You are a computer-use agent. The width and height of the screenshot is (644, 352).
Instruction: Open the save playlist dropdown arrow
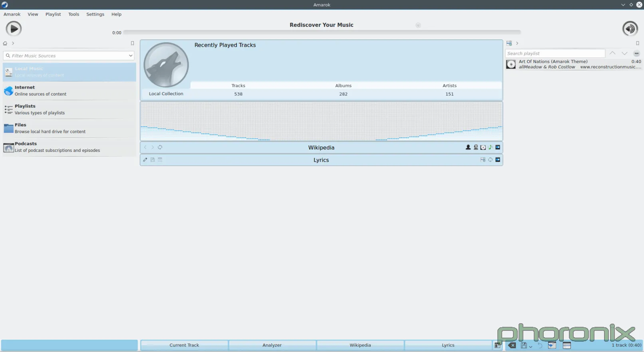[531, 346]
